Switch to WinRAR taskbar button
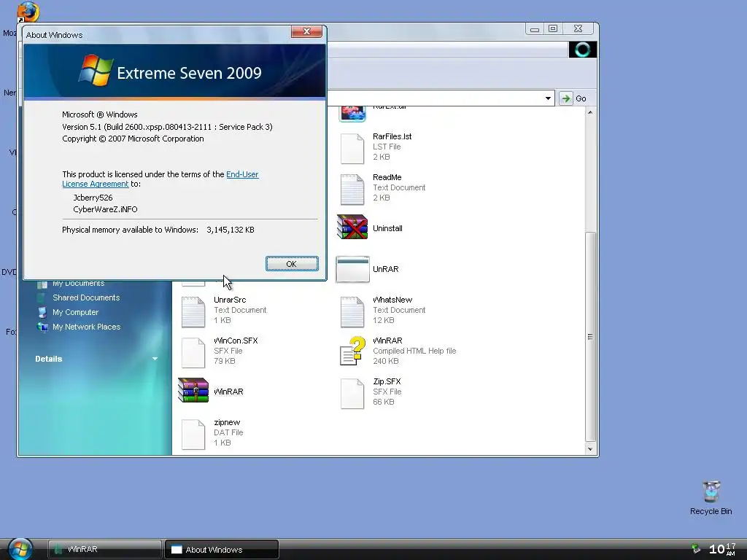The image size is (747, 560). pyautogui.click(x=105, y=550)
